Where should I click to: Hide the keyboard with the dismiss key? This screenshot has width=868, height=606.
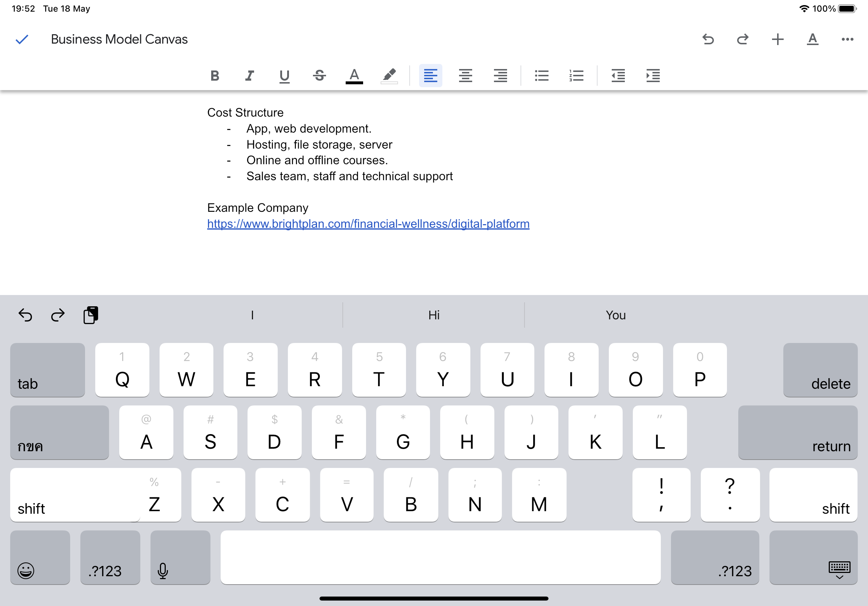point(813,558)
